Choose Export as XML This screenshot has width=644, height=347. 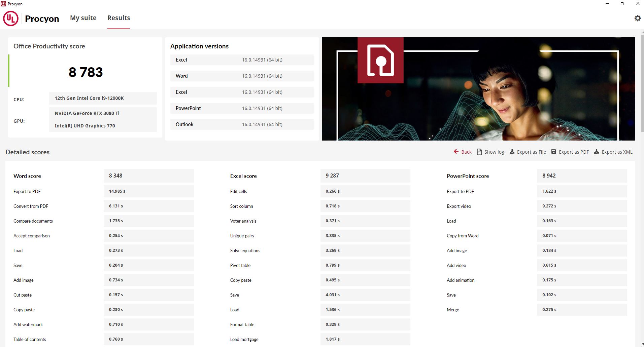point(617,152)
